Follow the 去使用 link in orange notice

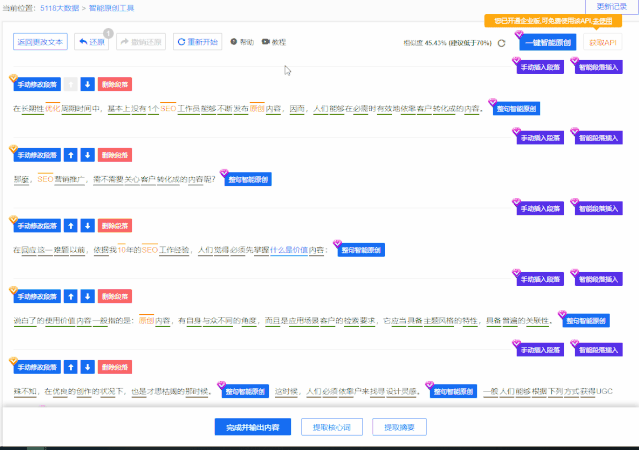(602, 21)
